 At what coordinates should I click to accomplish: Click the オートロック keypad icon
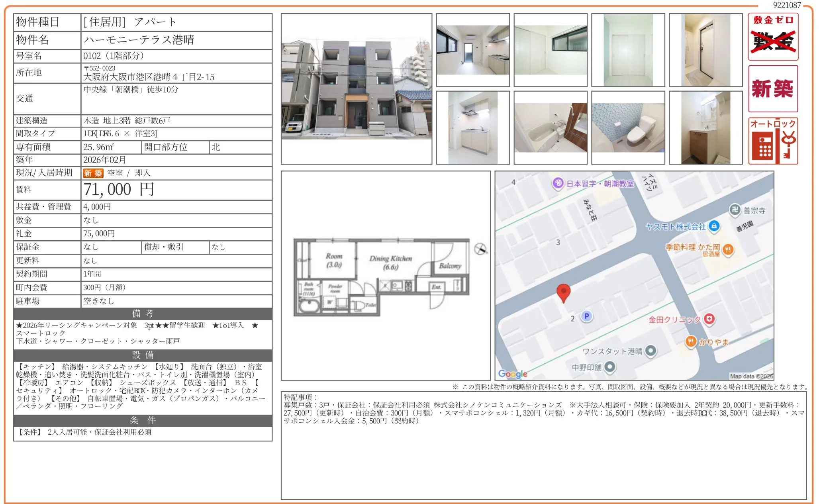773,141
